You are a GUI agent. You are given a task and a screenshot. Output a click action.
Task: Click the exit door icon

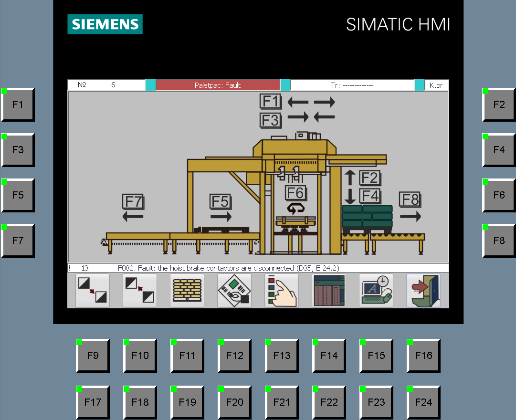tap(423, 291)
